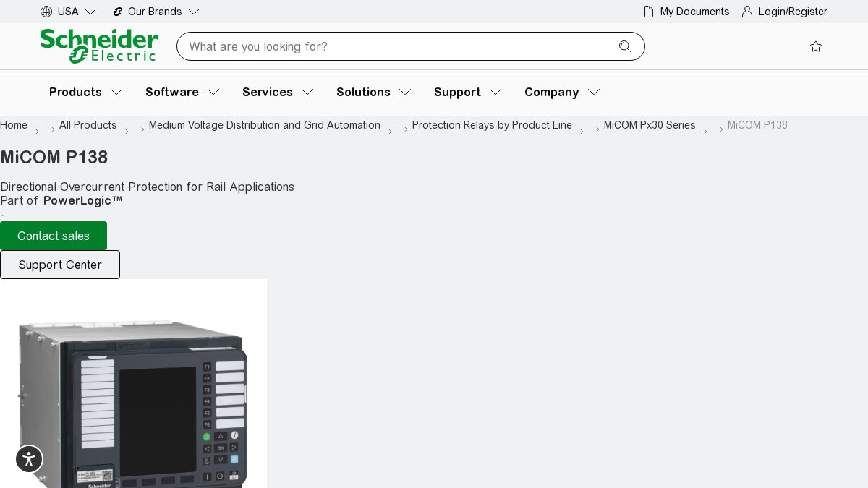Click the search magnifier icon
Screen dimensions: 868x488
pyautogui.click(x=625, y=46)
